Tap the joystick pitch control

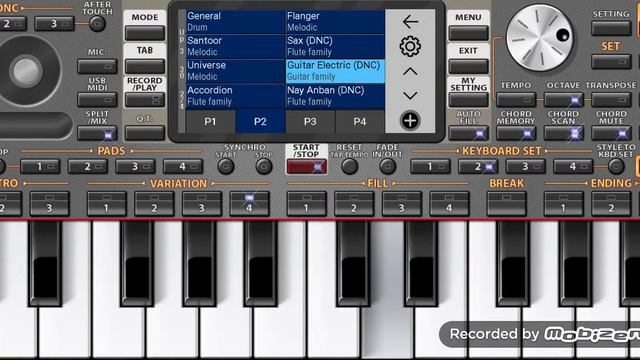click(x=26, y=71)
